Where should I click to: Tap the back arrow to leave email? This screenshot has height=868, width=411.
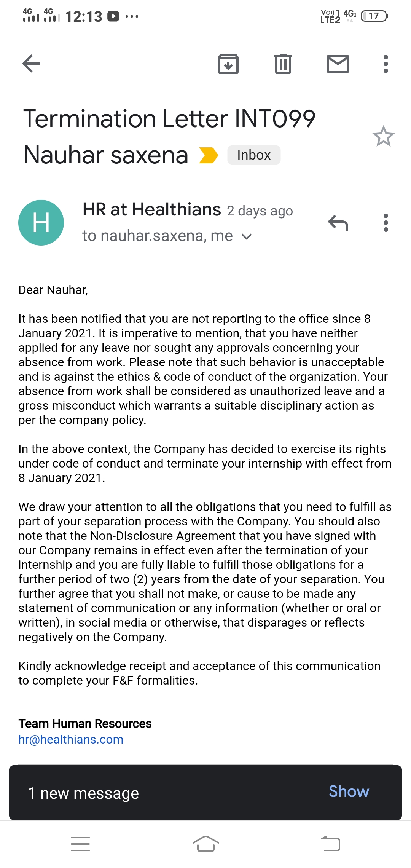tap(31, 64)
